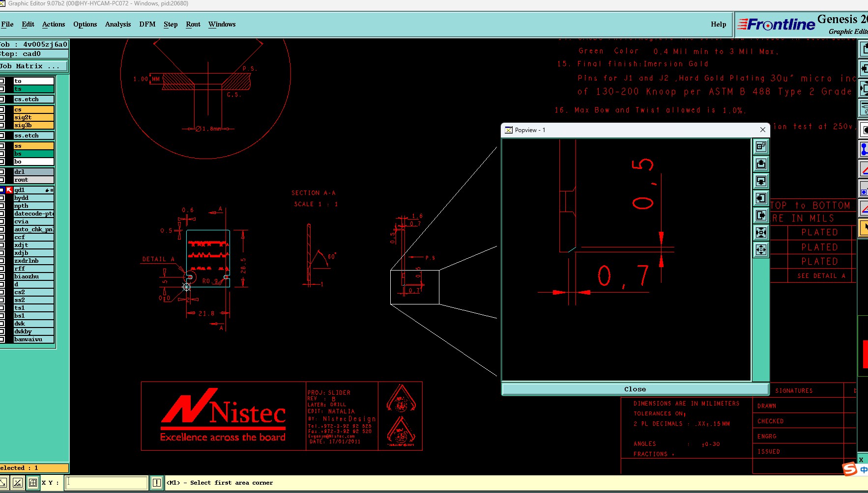Open the Windows menu

coord(222,24)
